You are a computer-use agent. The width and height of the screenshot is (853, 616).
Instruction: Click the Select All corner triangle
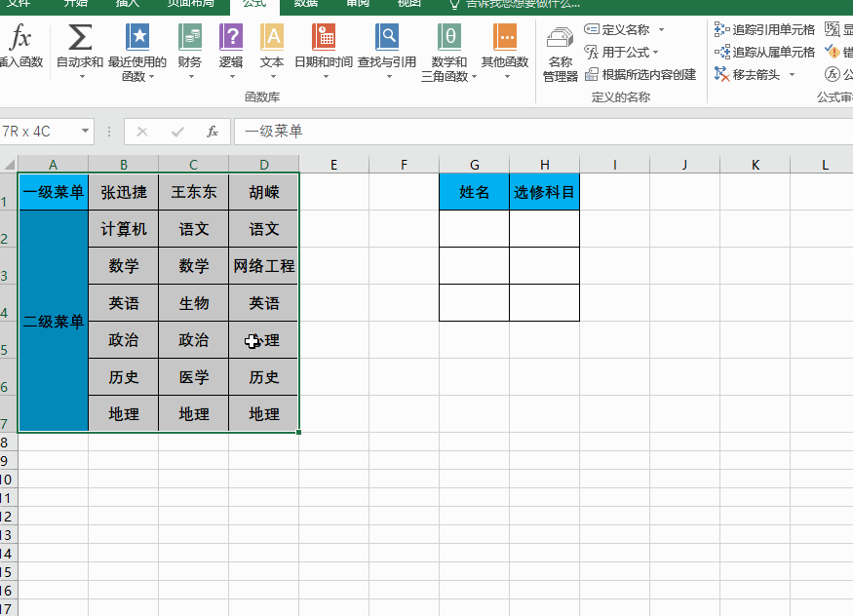pyautogui.click(x=9, y=164)
